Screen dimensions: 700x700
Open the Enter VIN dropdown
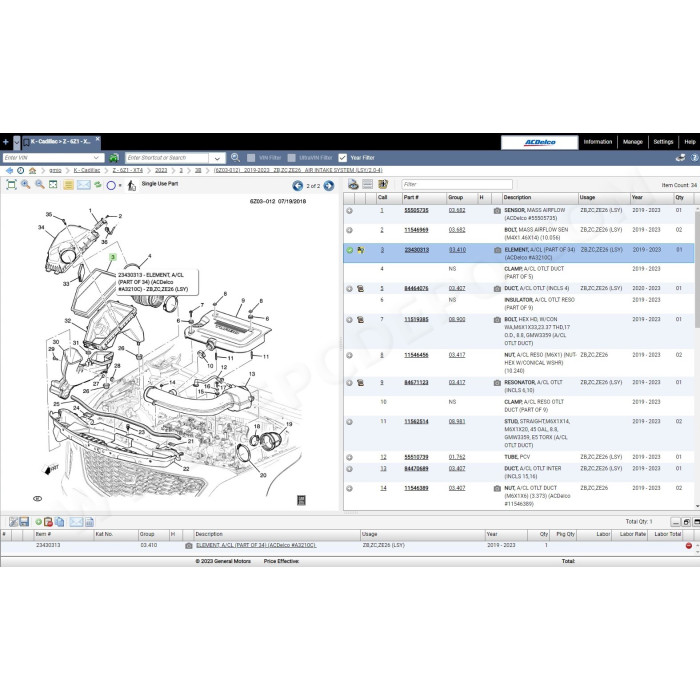click(96, 158)
